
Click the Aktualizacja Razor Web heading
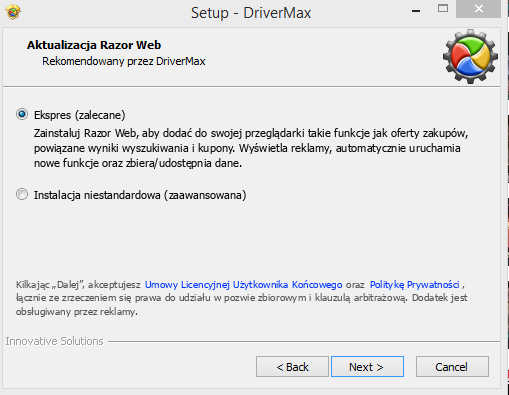(x=94, y=45)
